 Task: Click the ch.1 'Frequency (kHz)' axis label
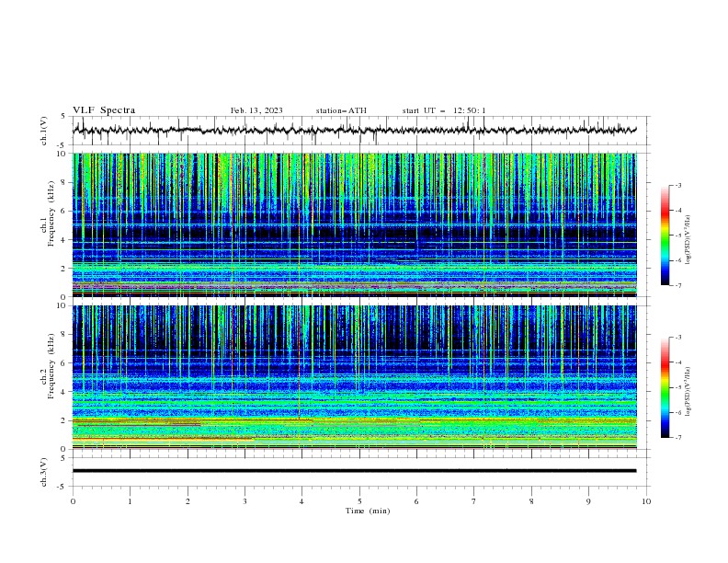[x=51, y=214]
